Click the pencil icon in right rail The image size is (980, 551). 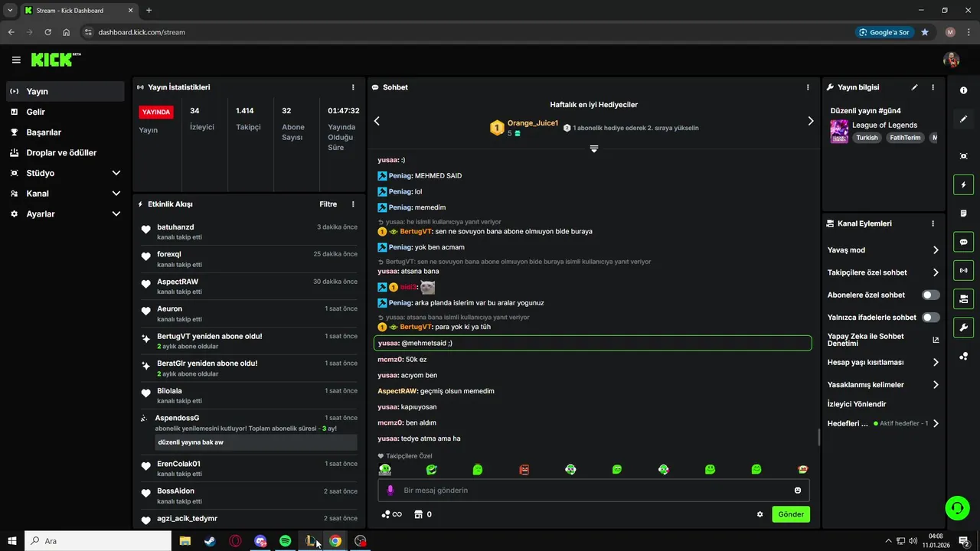pos(963,119)
